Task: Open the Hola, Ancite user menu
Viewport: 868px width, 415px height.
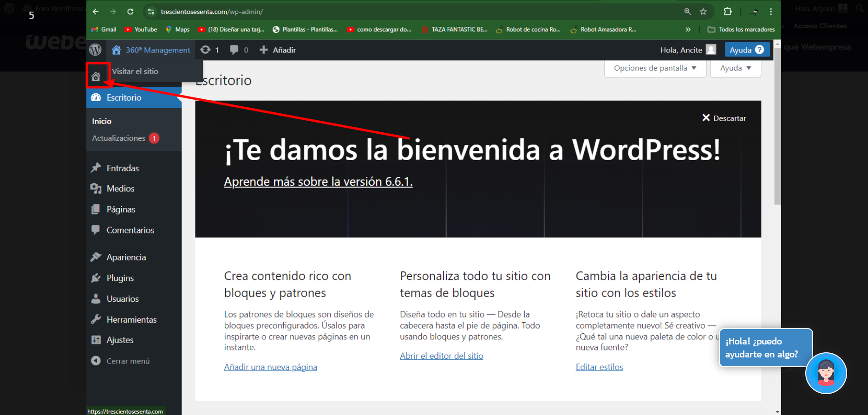Action: (x=688, y=50)
